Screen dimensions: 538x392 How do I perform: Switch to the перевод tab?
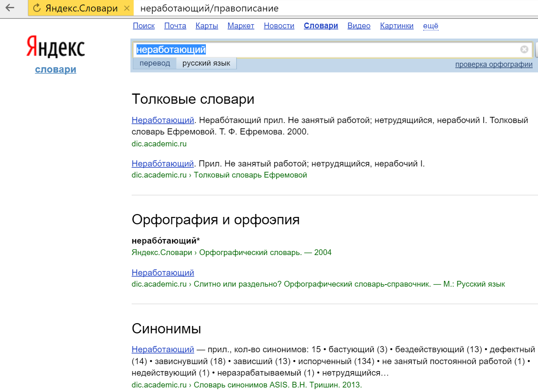pos(155,63)
